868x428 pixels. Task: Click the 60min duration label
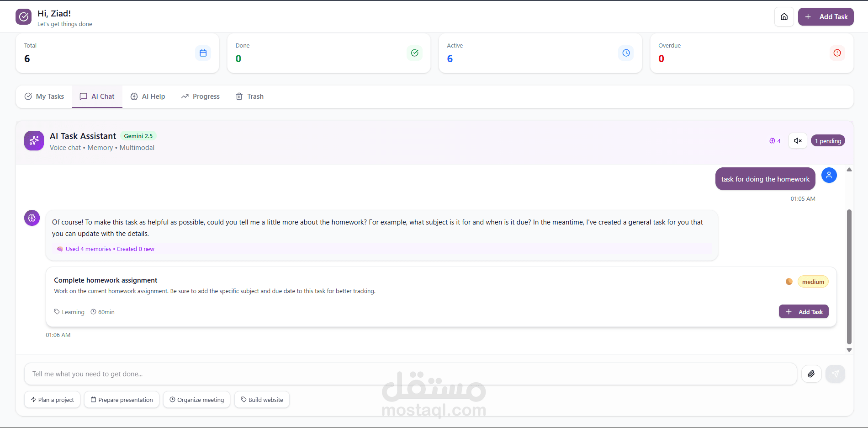click(x=106, y=312)
